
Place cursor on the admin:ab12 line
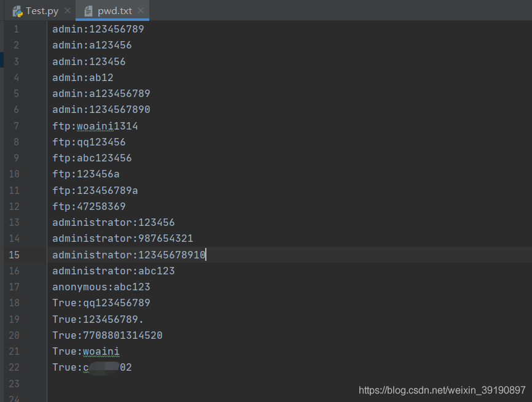pos(83,77)
